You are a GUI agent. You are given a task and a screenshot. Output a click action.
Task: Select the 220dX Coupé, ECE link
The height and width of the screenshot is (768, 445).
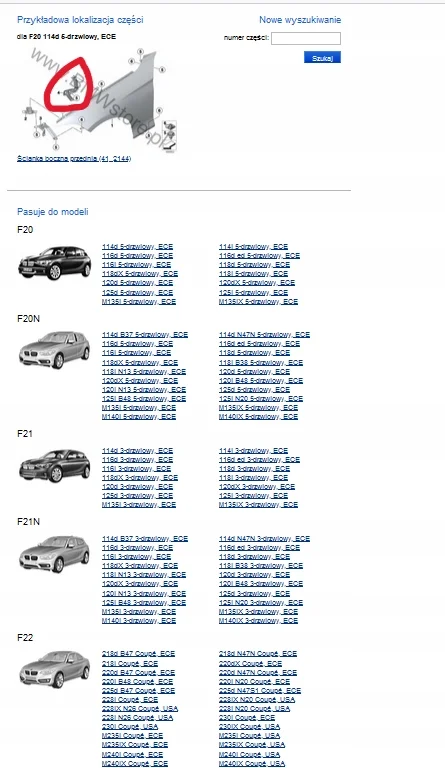click(x=251, y=663)
